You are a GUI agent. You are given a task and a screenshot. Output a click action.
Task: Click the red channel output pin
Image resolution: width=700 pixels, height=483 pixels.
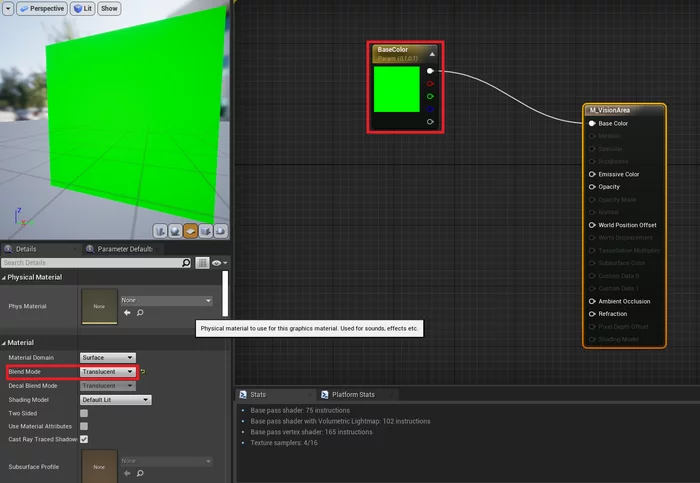(430, 83)
